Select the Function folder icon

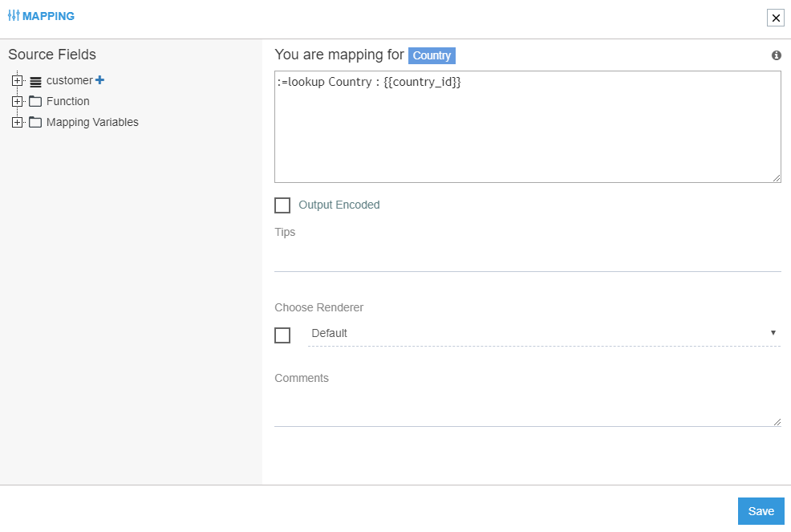click(x=34, y=101)
